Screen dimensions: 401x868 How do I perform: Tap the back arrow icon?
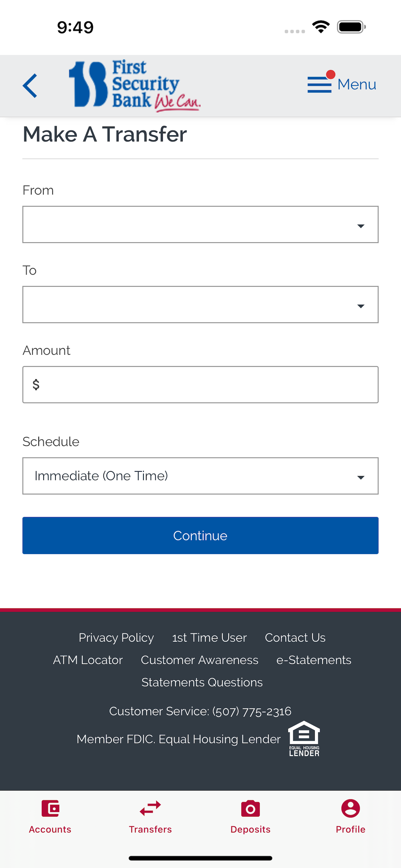(x=30, y=86)
